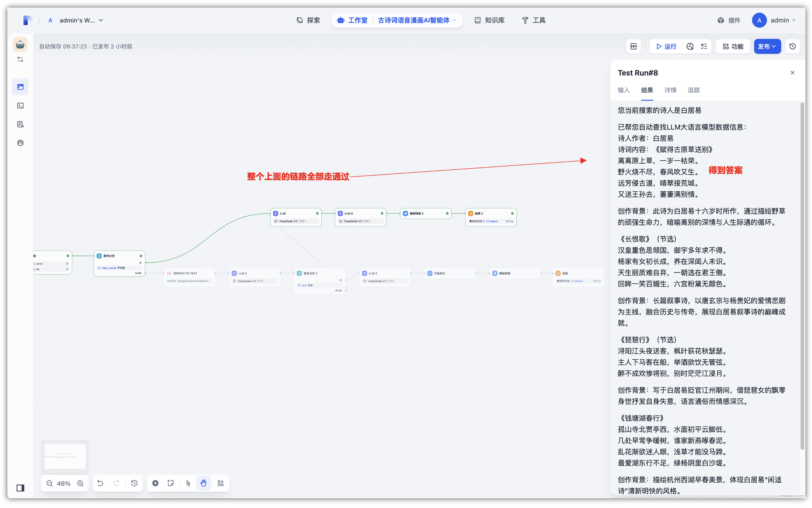Open the 功能 features button
This screenshot has height=508, width=812.
pos(733,46)
